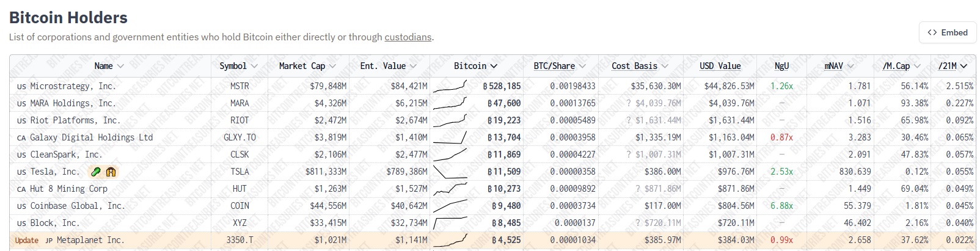Viewport: 980px width, 251px height.
Task: Select the MSTR ticker symbol
Action: [240, 86]
